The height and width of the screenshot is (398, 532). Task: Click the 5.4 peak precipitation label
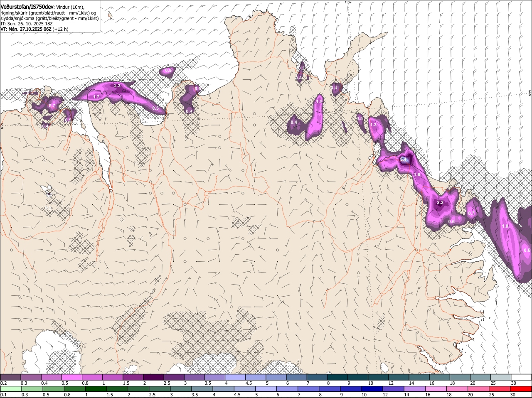pos(404,159)
